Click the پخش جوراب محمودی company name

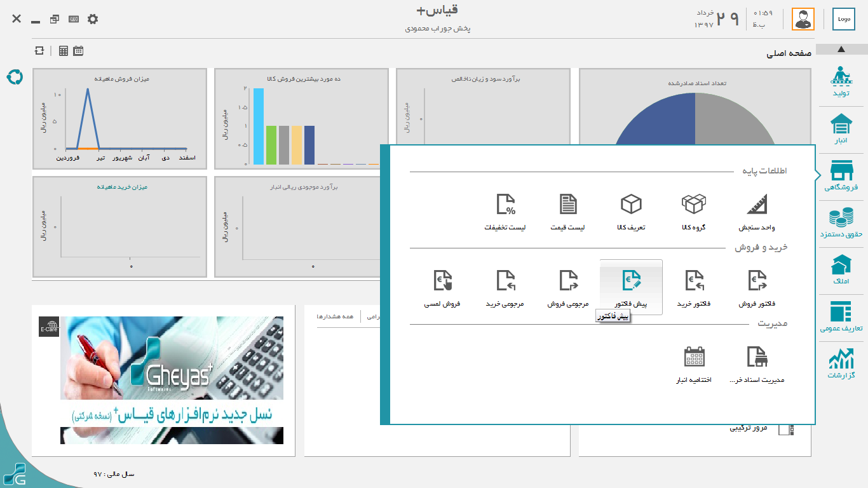point(438,29)
